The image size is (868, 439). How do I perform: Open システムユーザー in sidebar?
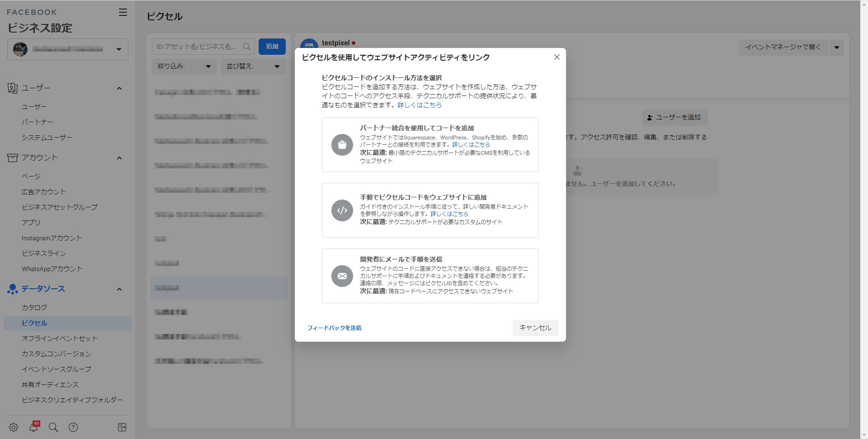[47, 138]
